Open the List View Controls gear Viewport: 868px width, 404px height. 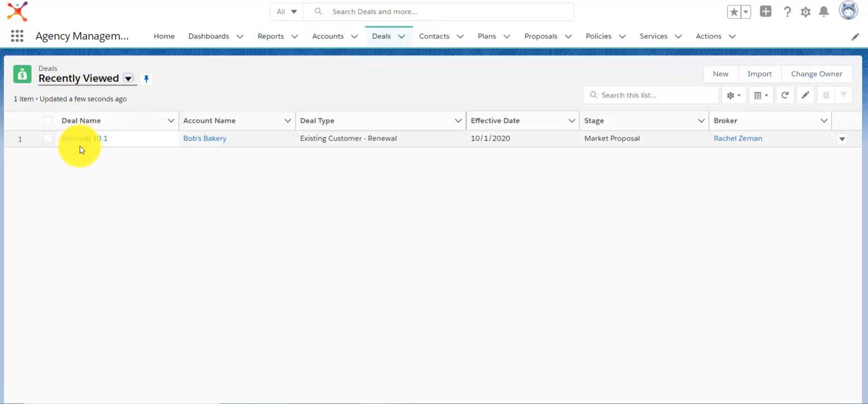pyautogui.click(x=733, y=95)
